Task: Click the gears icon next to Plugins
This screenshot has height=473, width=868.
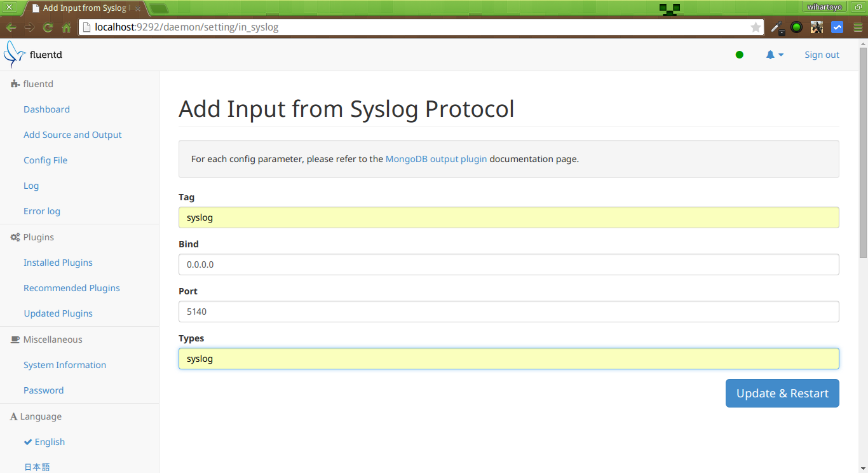Action: [x=14, y=236]
